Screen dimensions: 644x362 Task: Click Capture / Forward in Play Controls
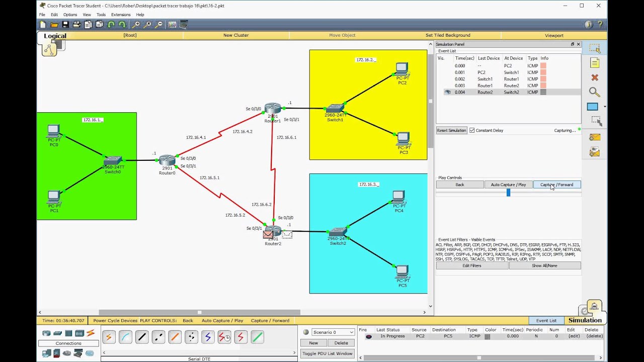pos(556,185)
